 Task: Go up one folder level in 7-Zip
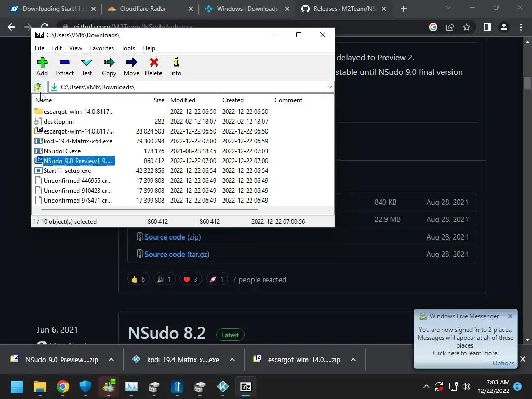point(37,87)
